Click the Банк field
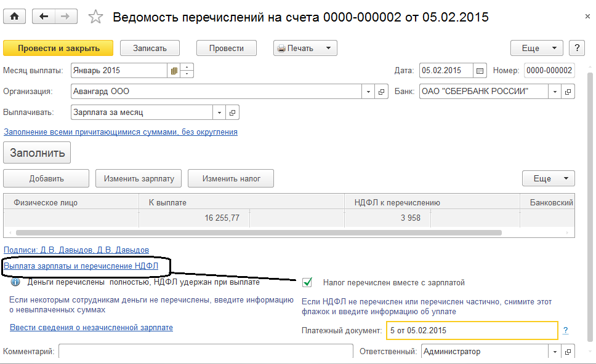 point(484,92)
